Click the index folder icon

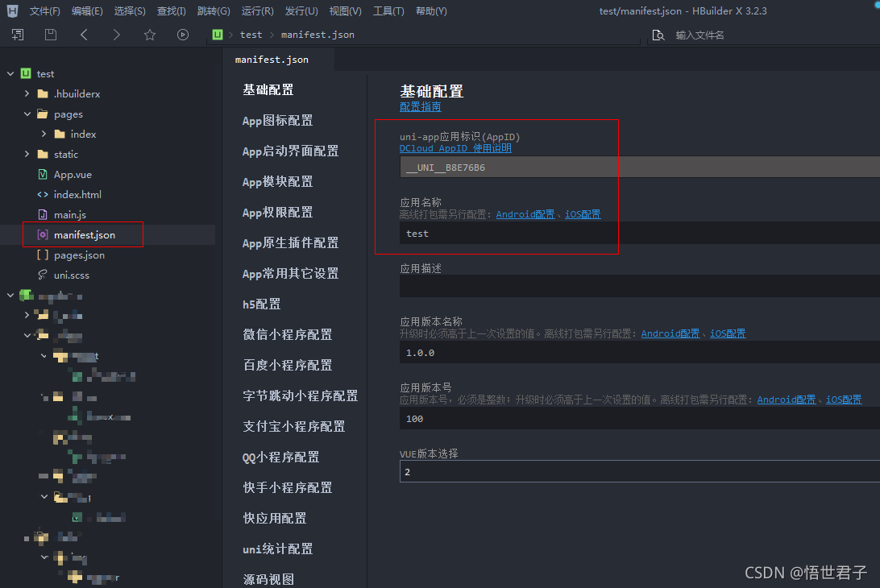pos(60,134)
